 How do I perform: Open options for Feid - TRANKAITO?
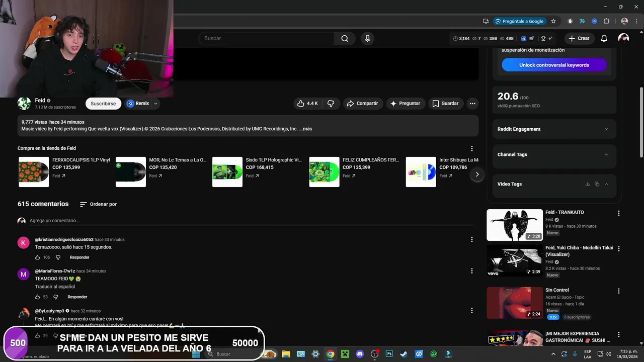tap(619, 213)
